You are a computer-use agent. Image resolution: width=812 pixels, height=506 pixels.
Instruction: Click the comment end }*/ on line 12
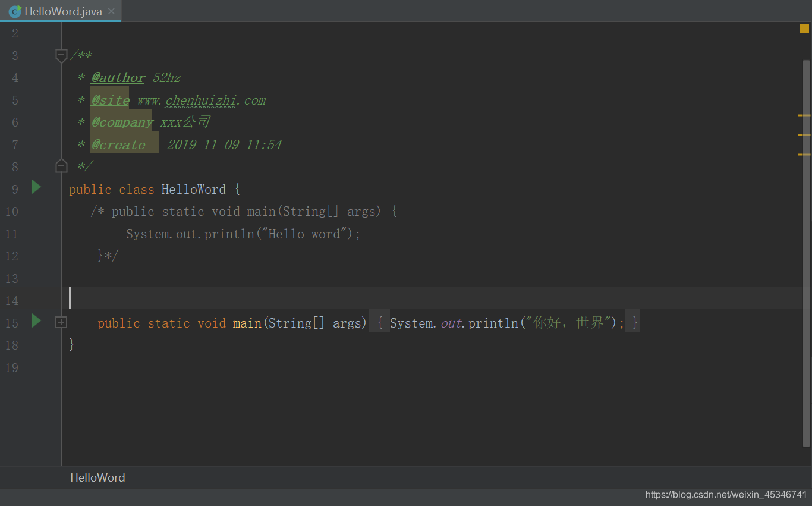coord(108,256)
